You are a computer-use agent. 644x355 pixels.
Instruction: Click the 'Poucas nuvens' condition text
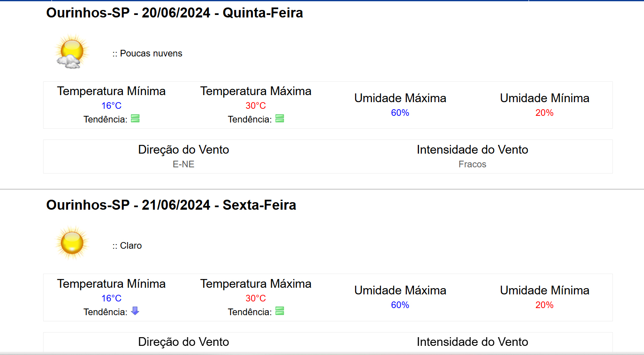151,54
